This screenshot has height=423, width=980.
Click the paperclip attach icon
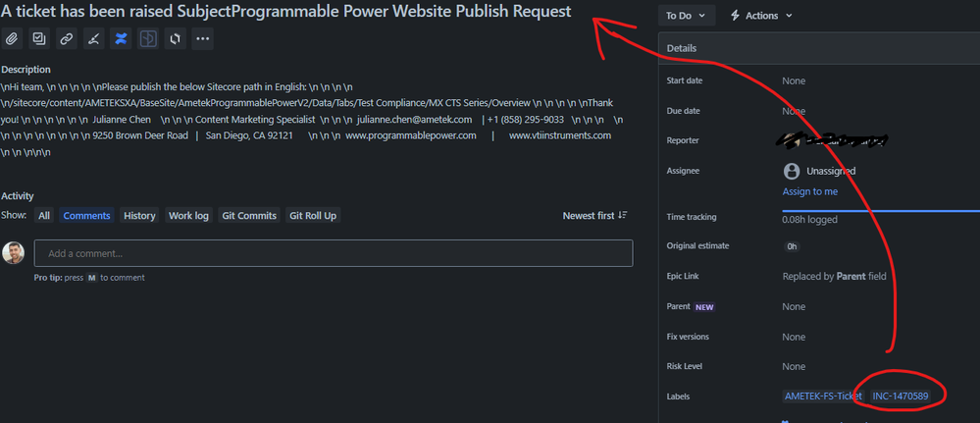click(x=12, y=39)
